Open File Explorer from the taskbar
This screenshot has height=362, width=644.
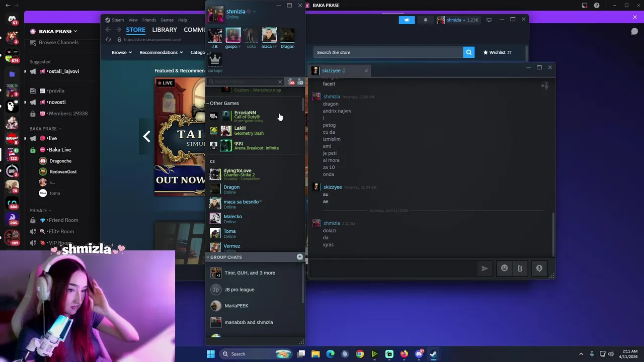(x=315, y=354)
